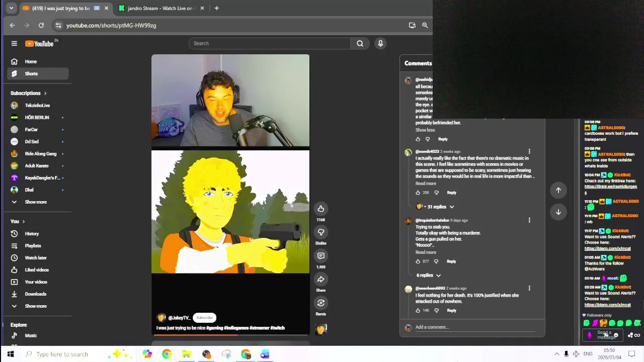Viewport: 644px width, 362px height.
Task: Open the comments icon showing 1,469
Action: pos(320,256)
